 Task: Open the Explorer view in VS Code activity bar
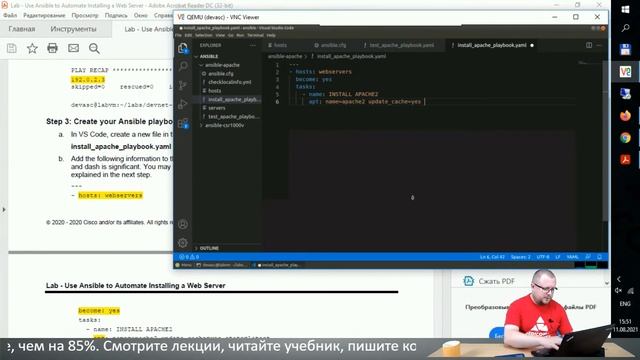(183, 48)
